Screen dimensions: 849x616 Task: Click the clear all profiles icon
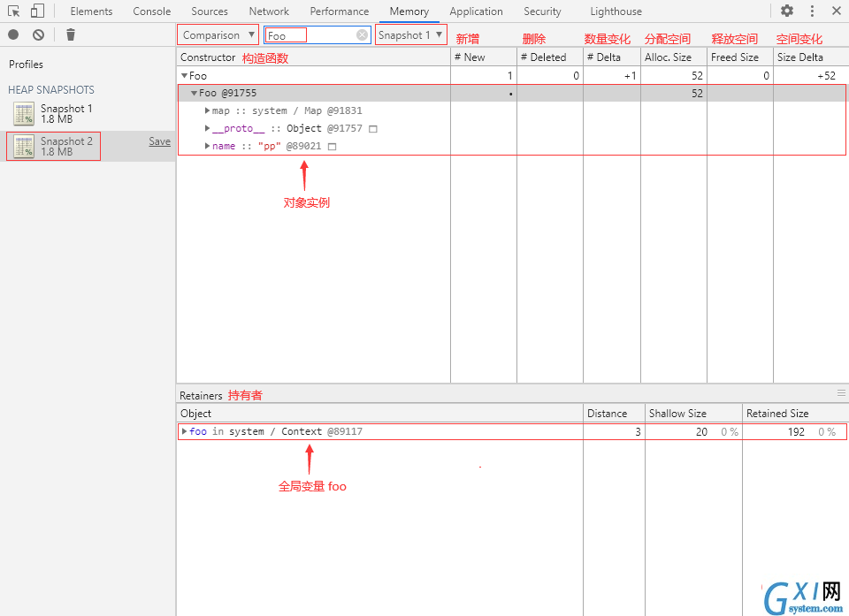coord(38,34)
